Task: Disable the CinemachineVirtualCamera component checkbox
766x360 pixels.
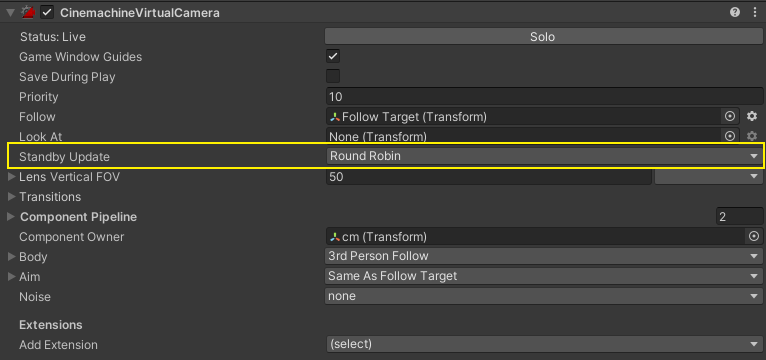Action: 47,13
